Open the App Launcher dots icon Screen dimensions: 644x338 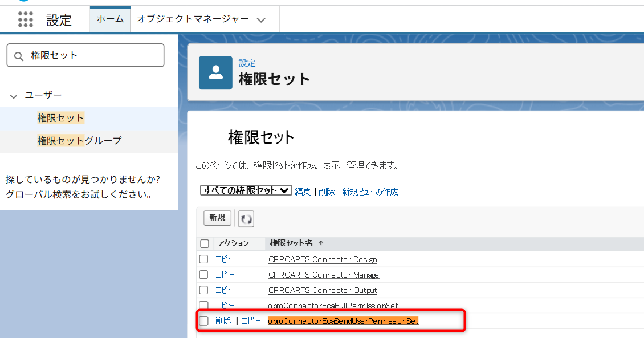coord(26,19)
